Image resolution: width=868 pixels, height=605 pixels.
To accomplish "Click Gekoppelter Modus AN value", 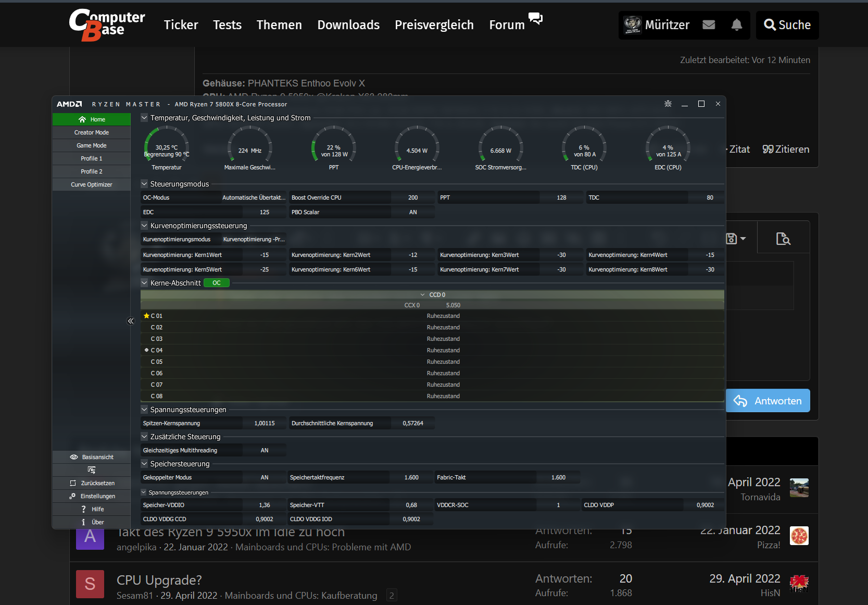I will 265,477.
